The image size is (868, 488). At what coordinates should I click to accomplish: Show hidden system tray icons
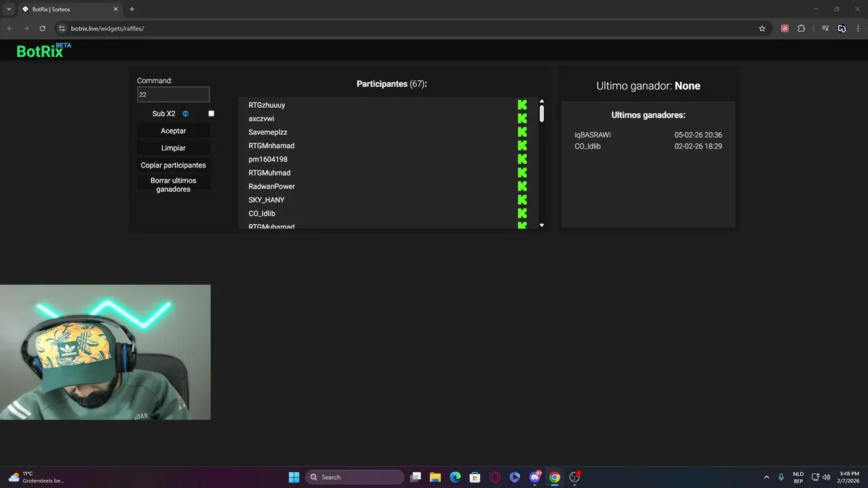(766, 477)
